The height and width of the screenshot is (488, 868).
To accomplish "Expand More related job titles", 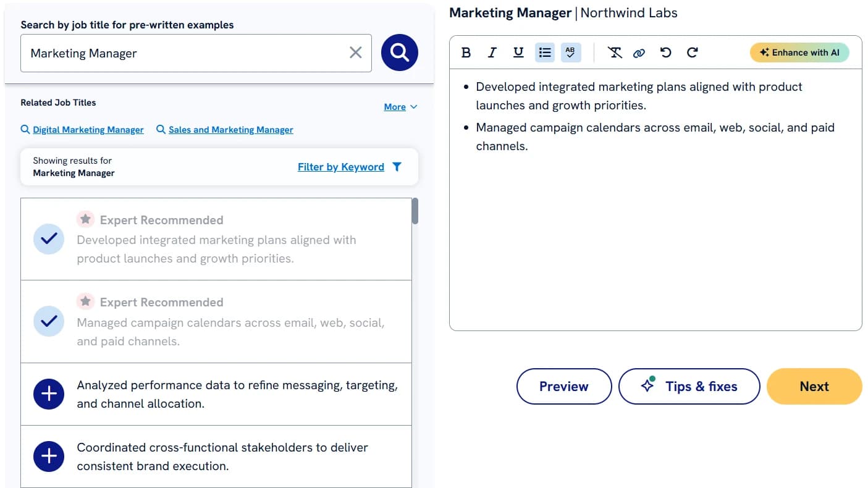I will [x=400, y=107].
